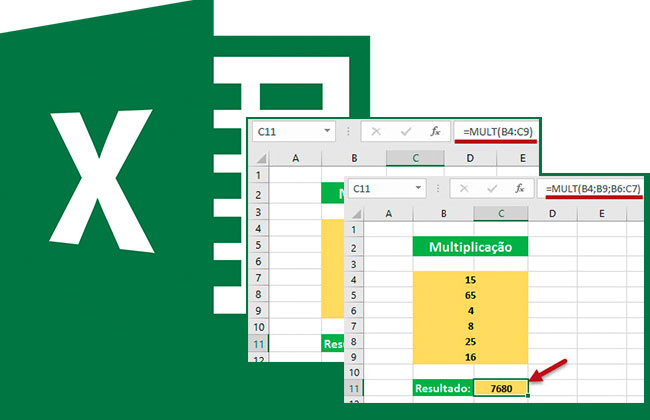
Task: Select column A header in front window
Action: pyautogui.click(x=388, y=214)
